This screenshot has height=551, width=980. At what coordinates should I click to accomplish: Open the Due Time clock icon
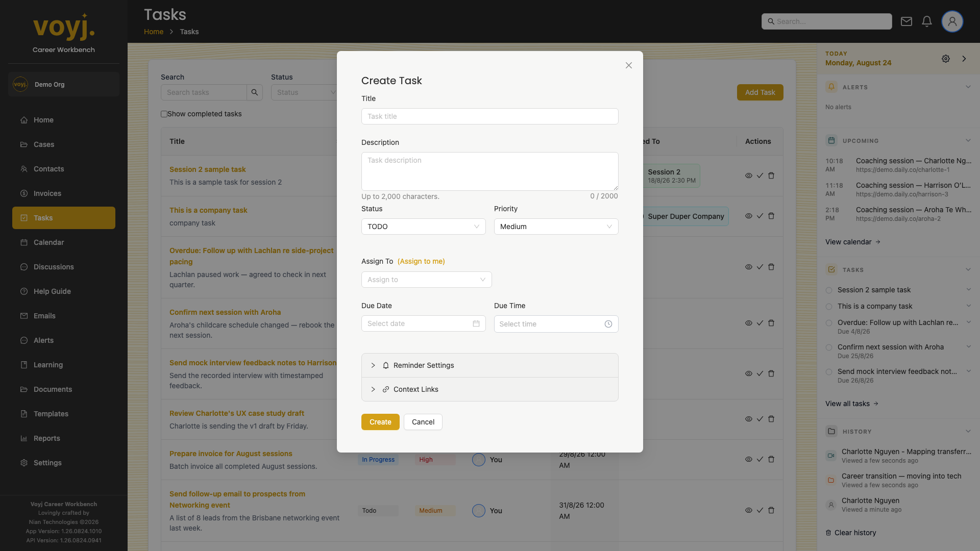pos(608,324)
